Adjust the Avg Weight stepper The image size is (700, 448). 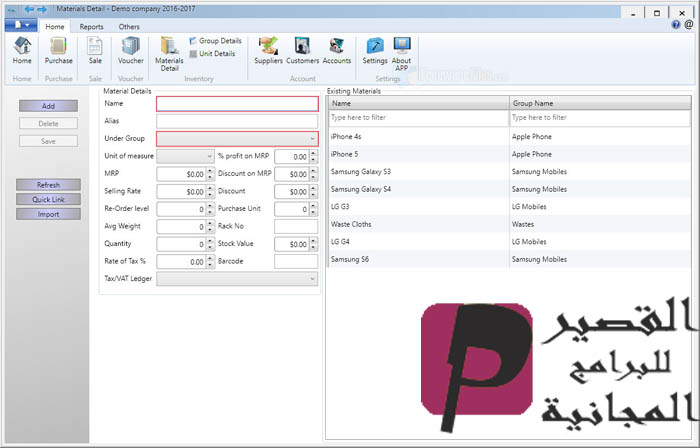tap(210, 227)
